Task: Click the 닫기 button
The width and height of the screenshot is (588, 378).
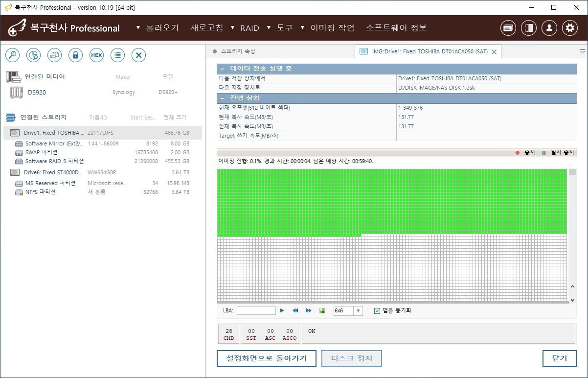Action: click(x=559, y=358)
